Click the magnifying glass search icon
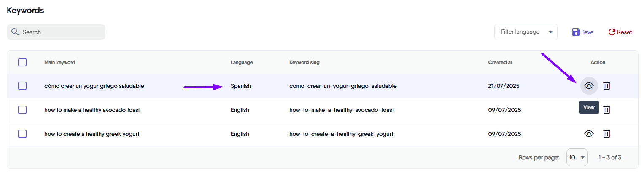The width and height of the screenshot is (644, 175). coord(15,32)
